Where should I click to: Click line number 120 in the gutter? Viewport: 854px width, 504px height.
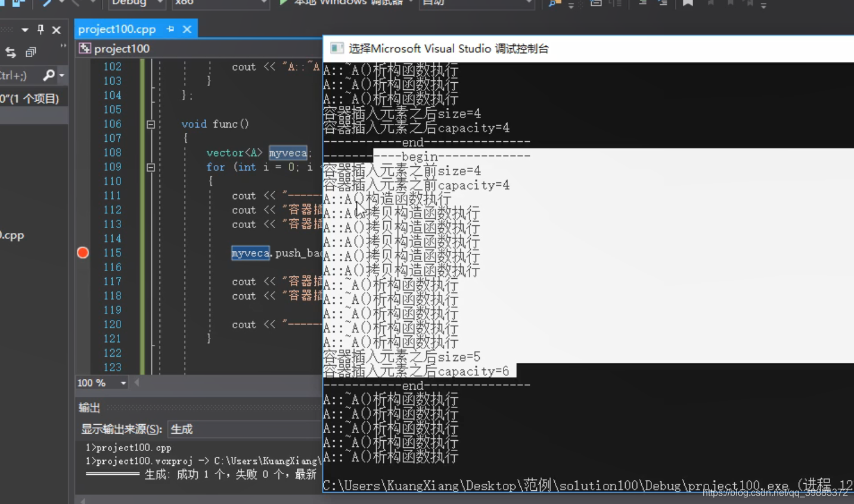pos(112,324)
